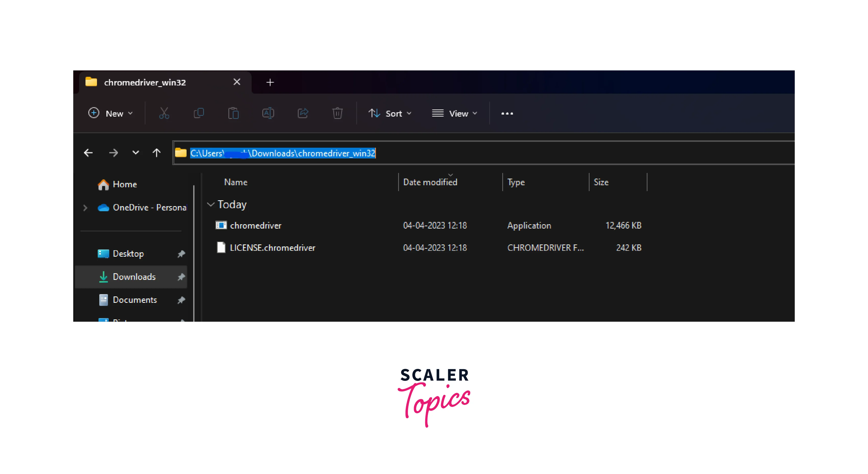Select the chromedriver application file
The height and width of the screenshot is (474, 868).
tap(256, 225)
